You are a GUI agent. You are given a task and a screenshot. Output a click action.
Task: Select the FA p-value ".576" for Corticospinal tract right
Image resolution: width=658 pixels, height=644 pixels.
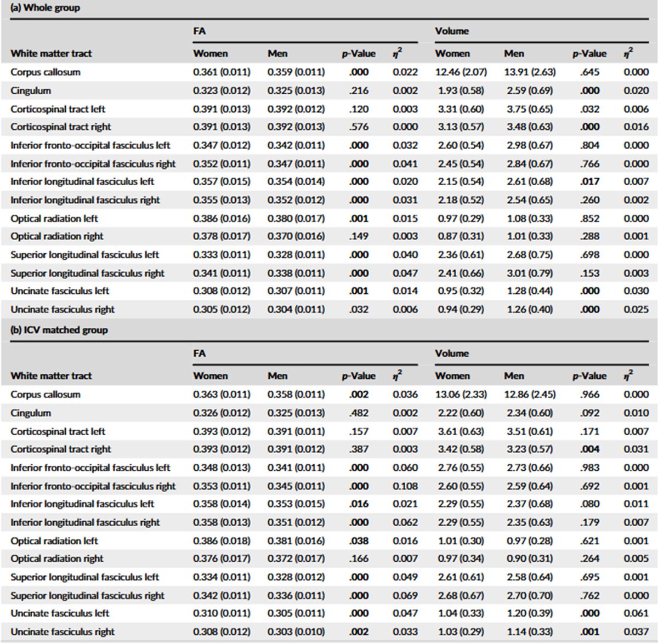pos(359,127)
